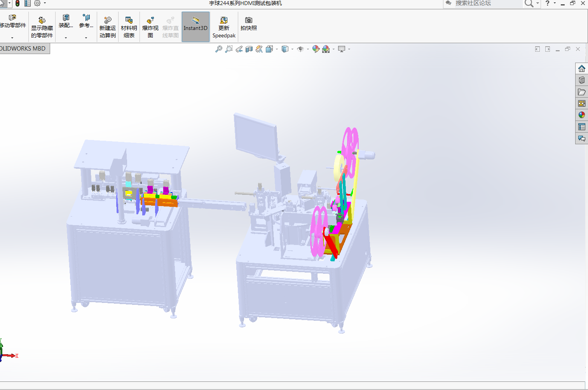Open the dropdown arrow beside the Options gear
This screenshot has width=588, height=390.
(45, 3)
